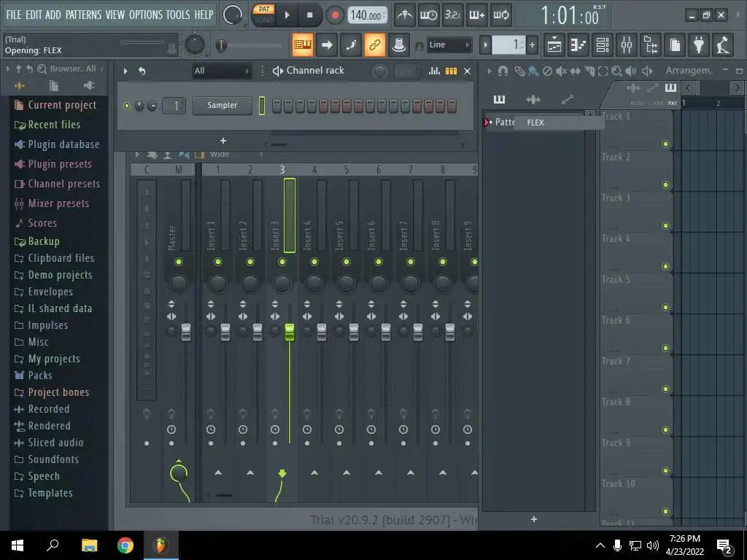
Task: Click the Master volume fader
Action: click(186, 332)
